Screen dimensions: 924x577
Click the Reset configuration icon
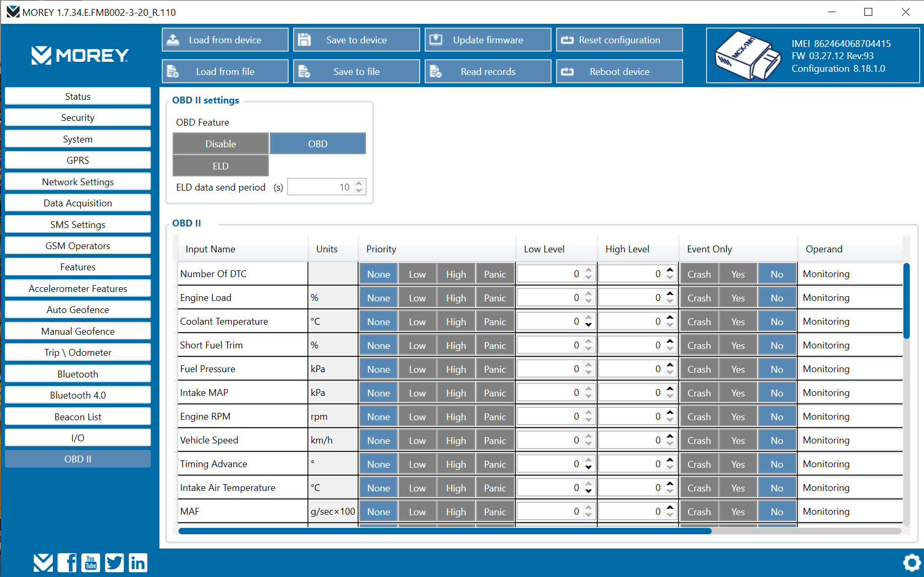(568, 40)
